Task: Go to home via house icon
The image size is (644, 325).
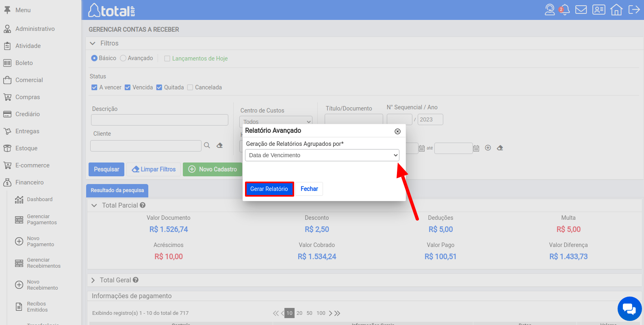Action: 616,10
